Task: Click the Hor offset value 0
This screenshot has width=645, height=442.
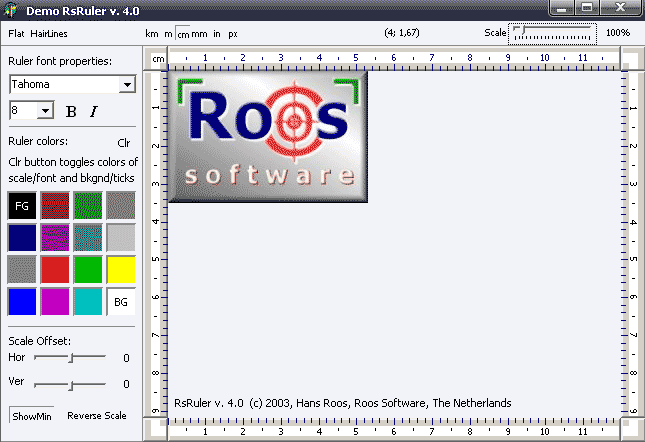Action: click(126, 358)
